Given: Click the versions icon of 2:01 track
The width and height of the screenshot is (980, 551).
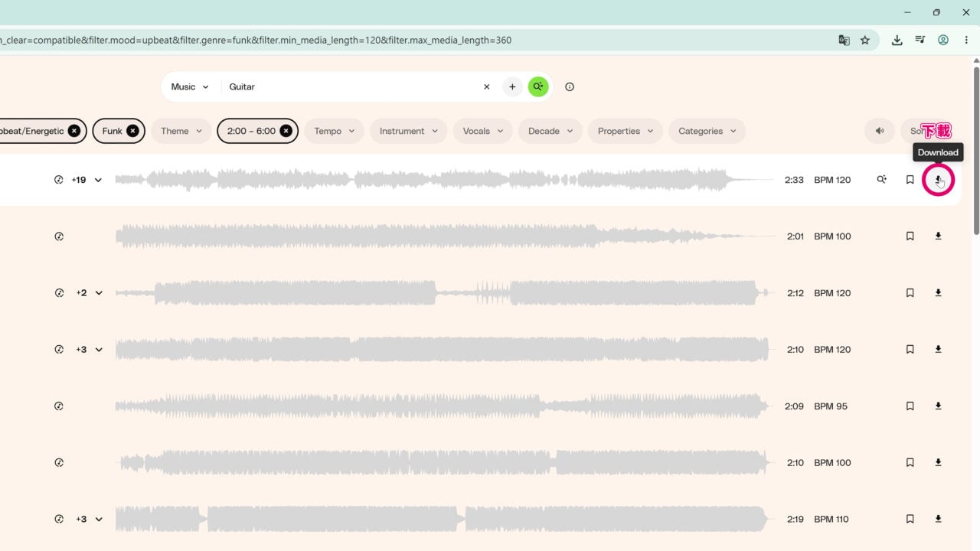Looking at the screenshot, I should pos(59,236).
